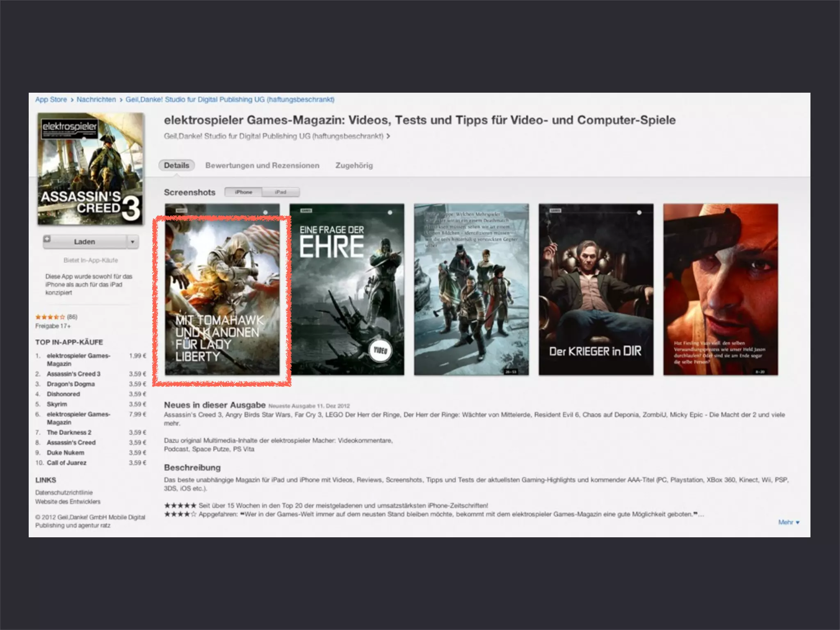Switch screenshots to iPad view
Screen dimensions: 840x630
pyautogui.click(x=281, y=192)
